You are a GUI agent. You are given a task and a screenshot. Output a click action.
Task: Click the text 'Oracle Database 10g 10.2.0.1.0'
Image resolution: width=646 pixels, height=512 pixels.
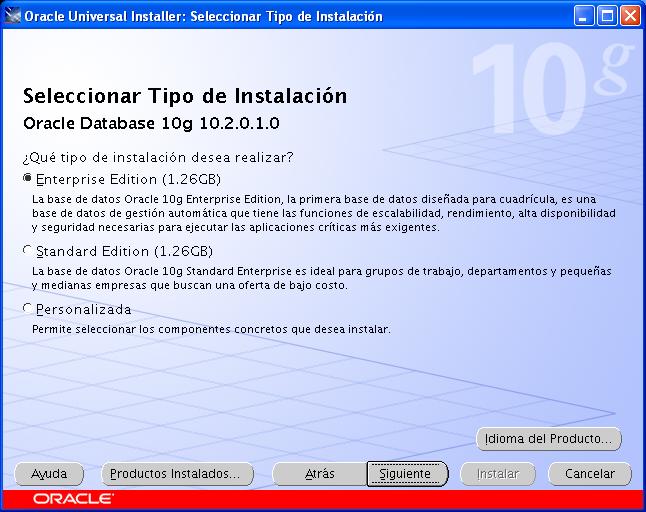(151, 124)
